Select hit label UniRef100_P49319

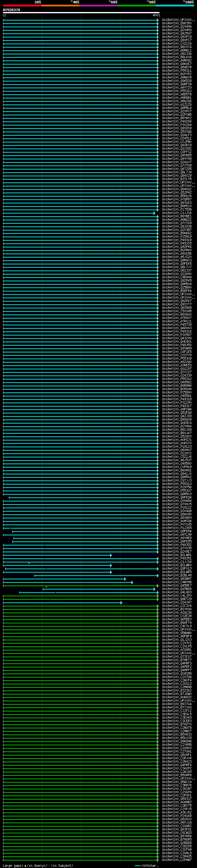tap(177, 240)
